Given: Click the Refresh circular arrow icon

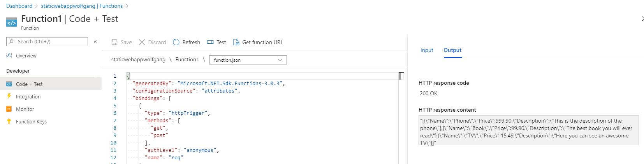Looking at the screenshot, I should point(176,42).
